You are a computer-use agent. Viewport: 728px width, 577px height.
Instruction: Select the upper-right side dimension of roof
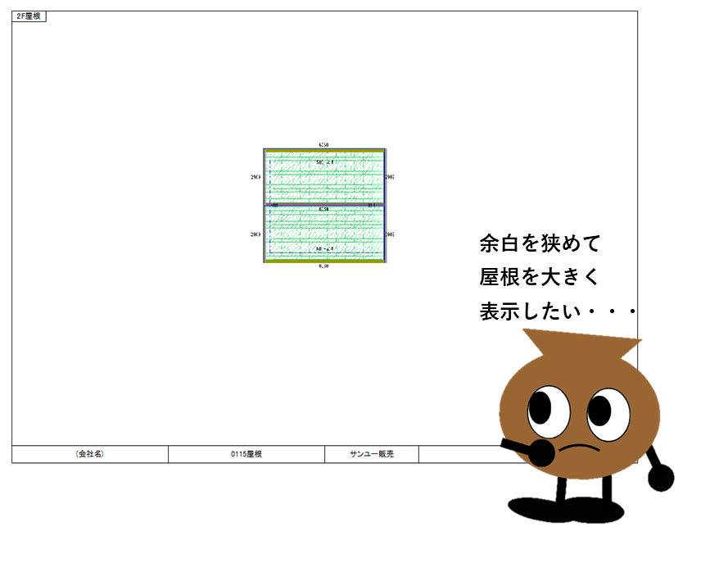[x=391, y=177]
